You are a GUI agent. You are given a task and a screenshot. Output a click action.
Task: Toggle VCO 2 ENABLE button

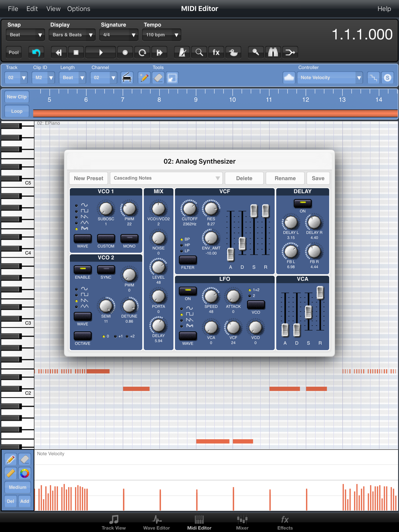click(x=83, y=270)
